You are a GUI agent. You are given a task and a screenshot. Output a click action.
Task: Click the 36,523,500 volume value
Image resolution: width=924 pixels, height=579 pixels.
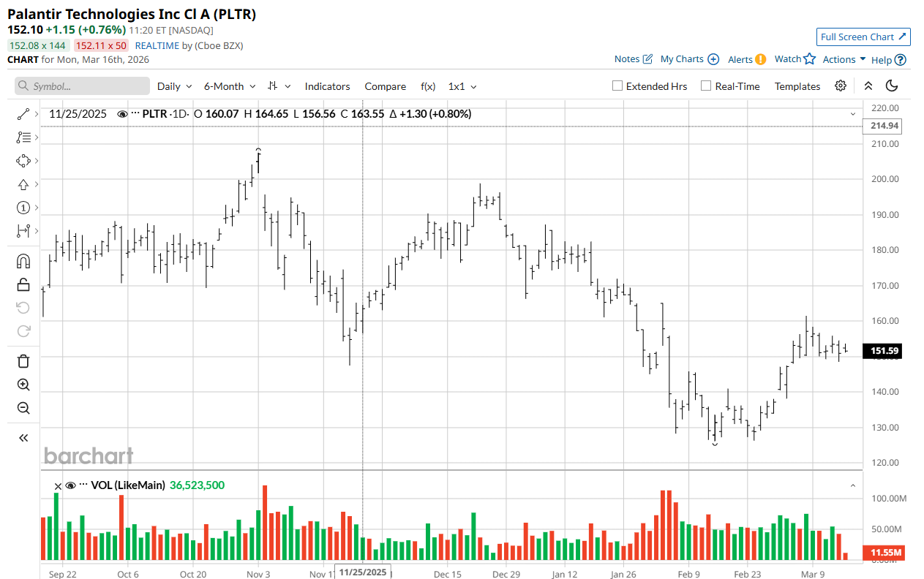198,485
